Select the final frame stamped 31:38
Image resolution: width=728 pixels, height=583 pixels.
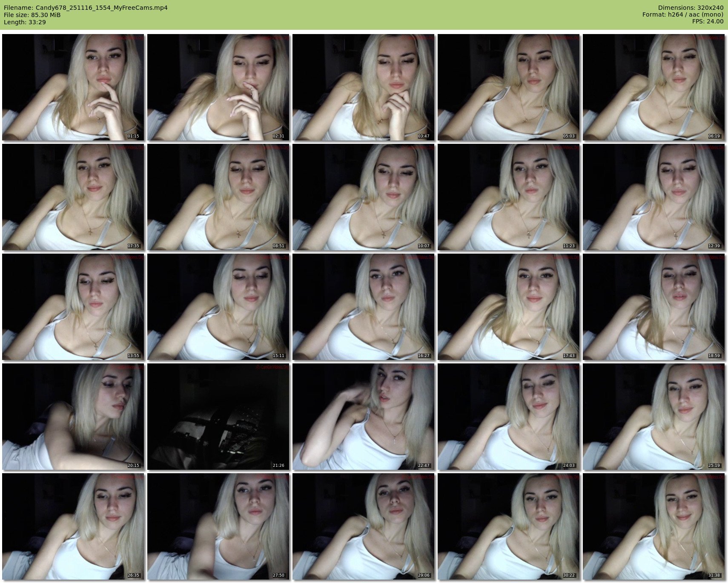click(x=654, y=526)
